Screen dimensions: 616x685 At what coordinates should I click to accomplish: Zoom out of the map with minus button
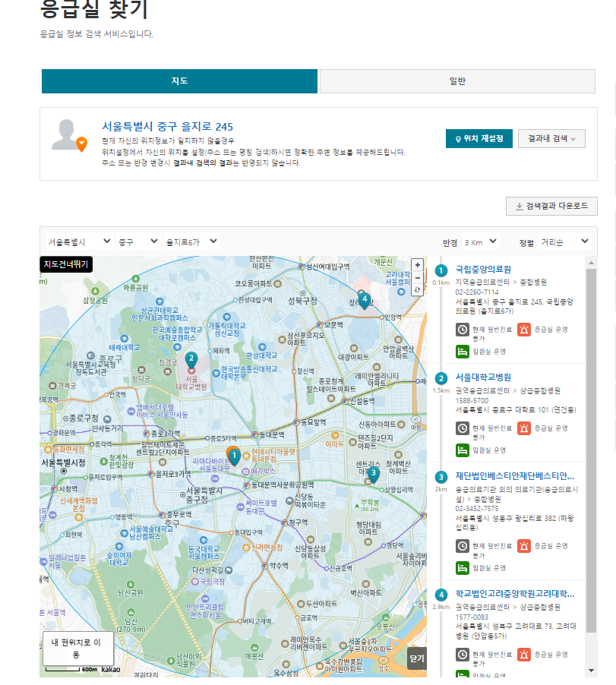[x=418, y=277]
